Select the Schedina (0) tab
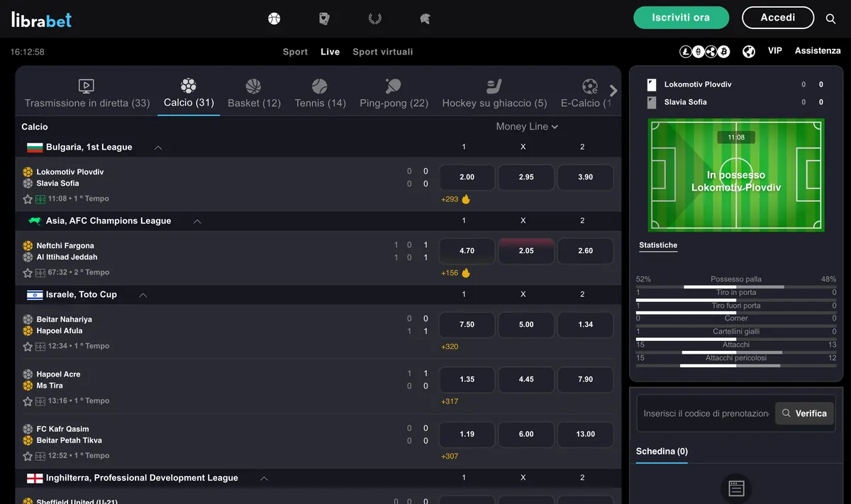Screen dimensions: 851x504 click(662, 452)
